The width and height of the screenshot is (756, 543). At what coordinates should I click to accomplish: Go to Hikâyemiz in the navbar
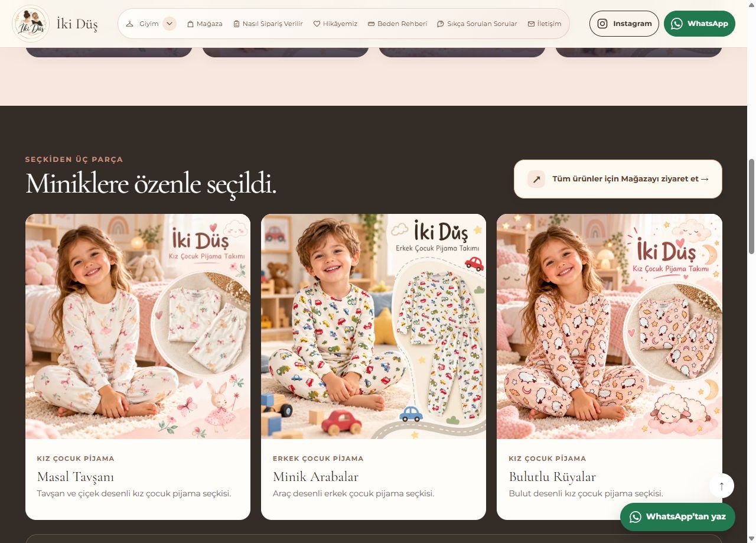[335, 24]
